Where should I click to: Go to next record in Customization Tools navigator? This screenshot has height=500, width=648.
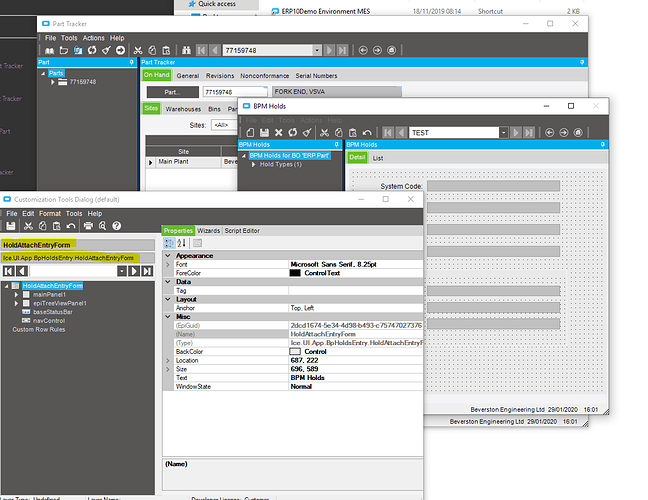point(134,271)
